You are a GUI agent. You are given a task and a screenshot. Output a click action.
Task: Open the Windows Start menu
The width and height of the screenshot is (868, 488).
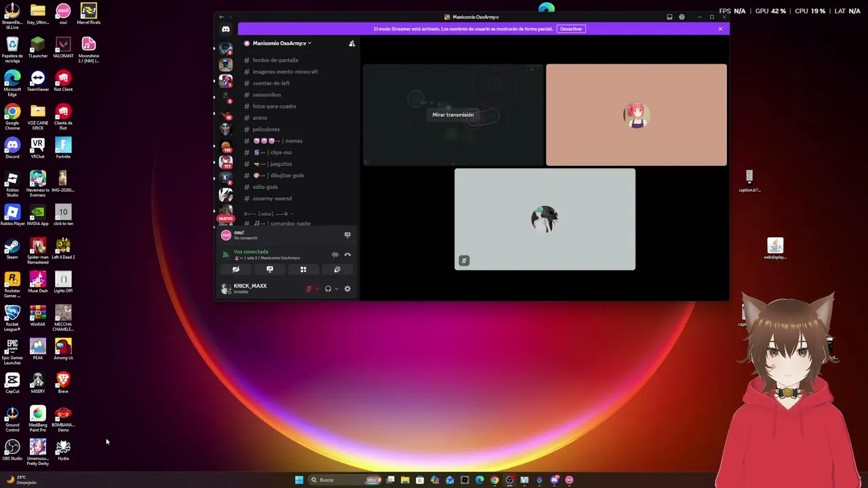pyautogui.click(x=299, y=480)
